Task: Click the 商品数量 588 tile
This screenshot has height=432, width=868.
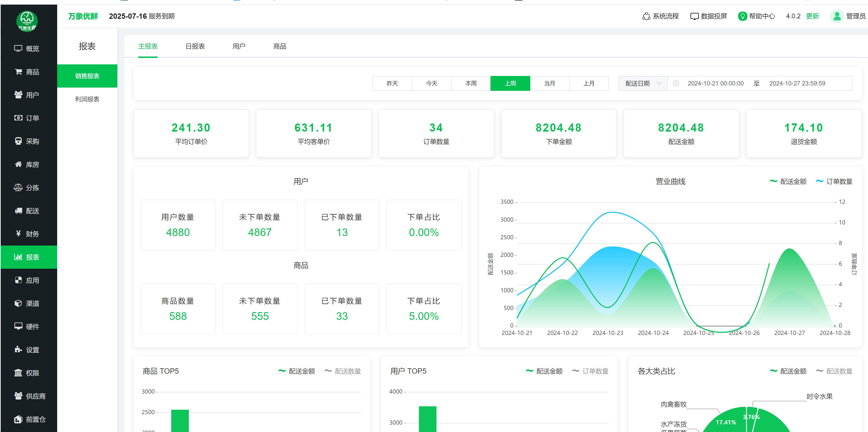Action: [x=178, y=309]
